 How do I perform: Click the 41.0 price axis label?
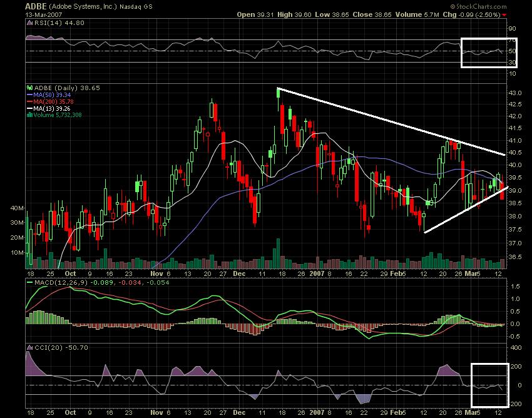515,140
